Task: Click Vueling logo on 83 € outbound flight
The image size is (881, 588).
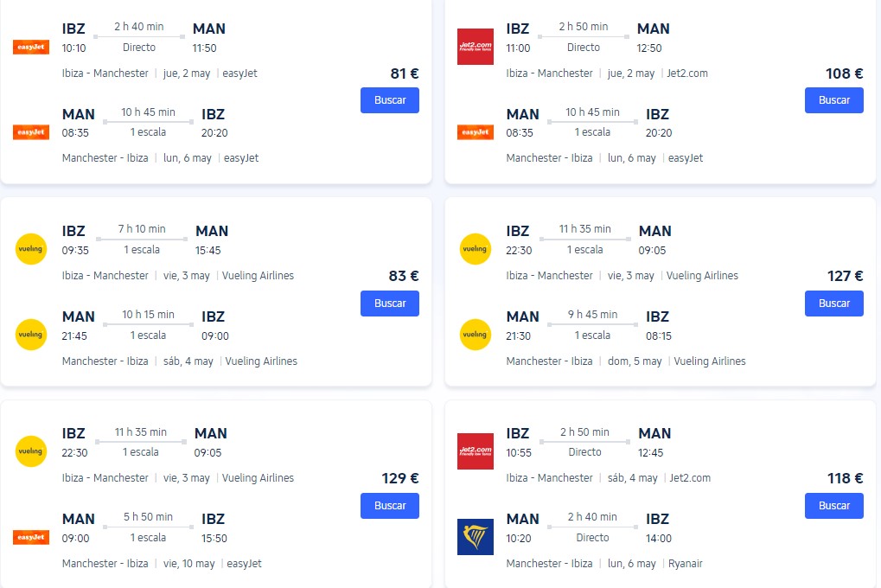Action: click(x=31, y=249)
